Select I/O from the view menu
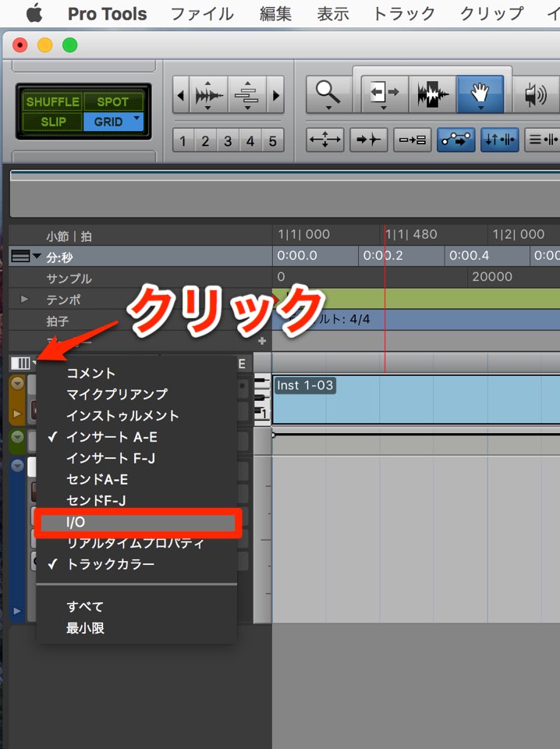Viewport: 560px width, 749px height. (137, 522)
